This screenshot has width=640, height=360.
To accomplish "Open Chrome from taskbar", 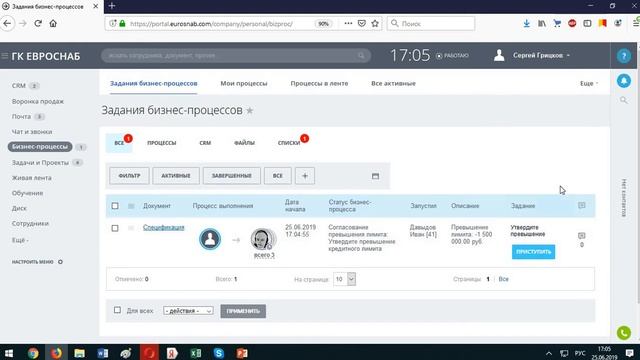I will 33,353.
